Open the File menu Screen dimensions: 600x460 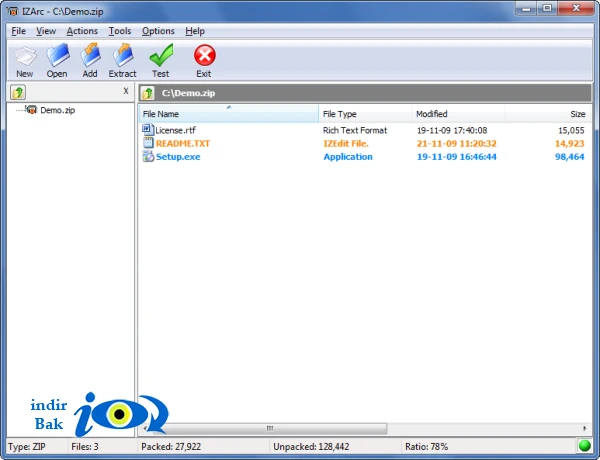click(x=18, y=31)
